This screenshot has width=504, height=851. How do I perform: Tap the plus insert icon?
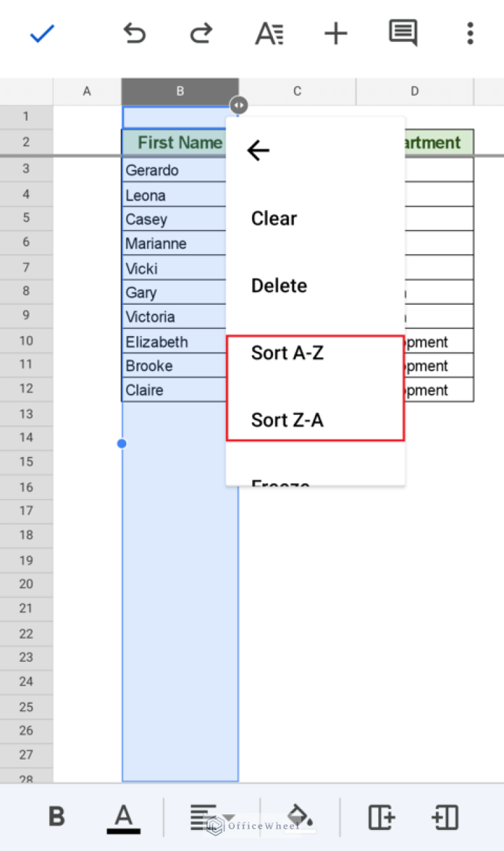336,33
